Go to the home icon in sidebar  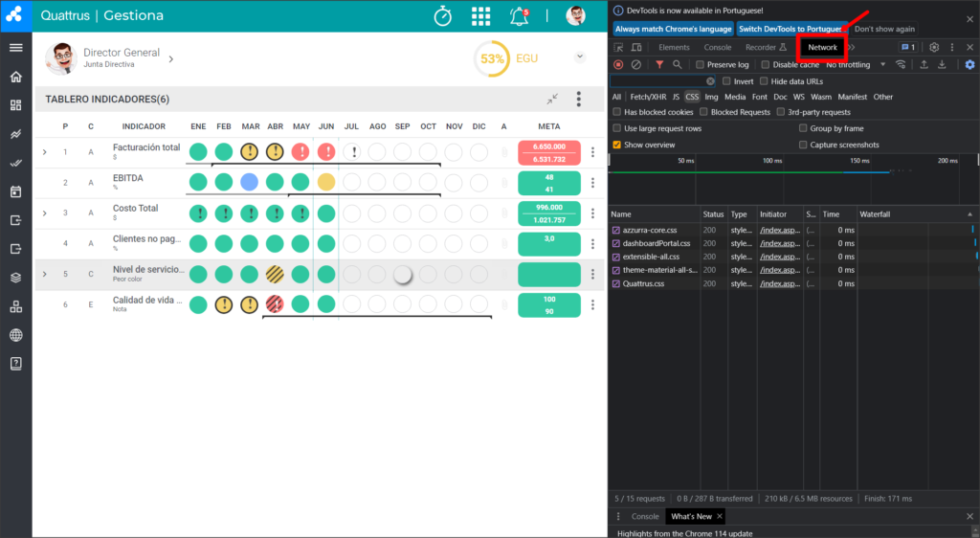(x=16, y=77)
